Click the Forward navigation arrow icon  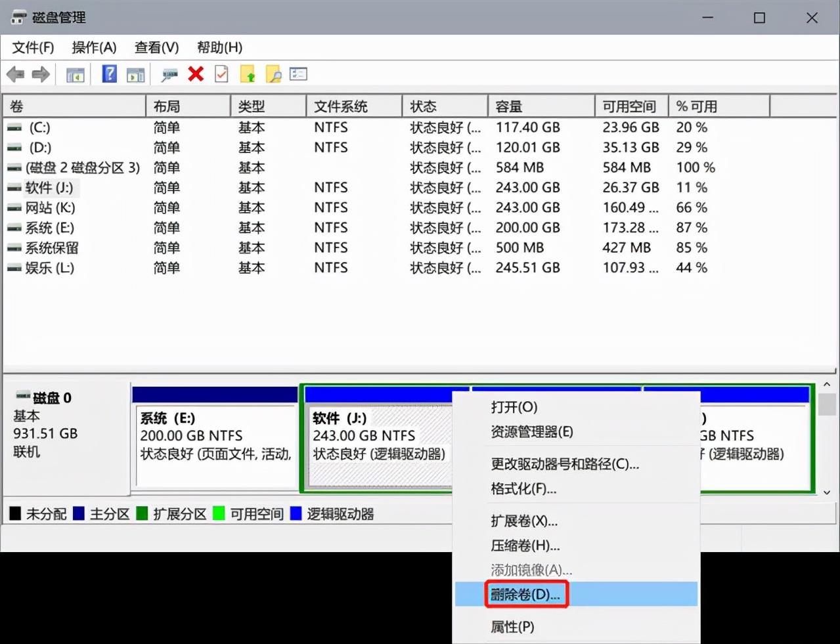(40, 74)
